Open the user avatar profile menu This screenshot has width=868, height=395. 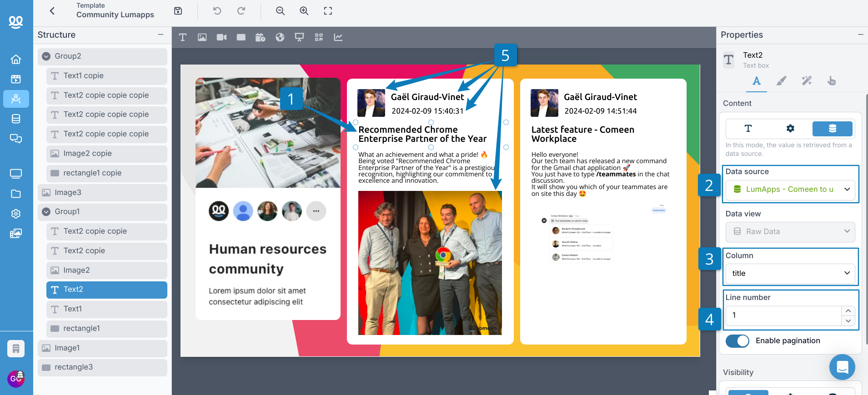[x=16, y=379]
